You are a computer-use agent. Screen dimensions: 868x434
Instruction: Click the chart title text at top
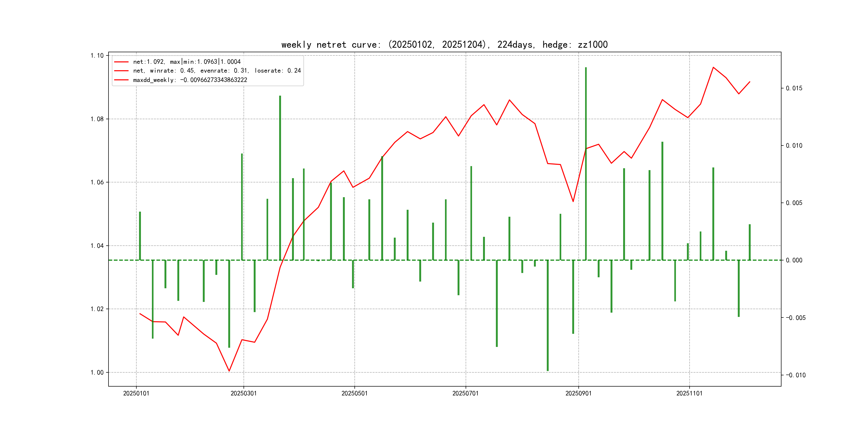(444, 44)
